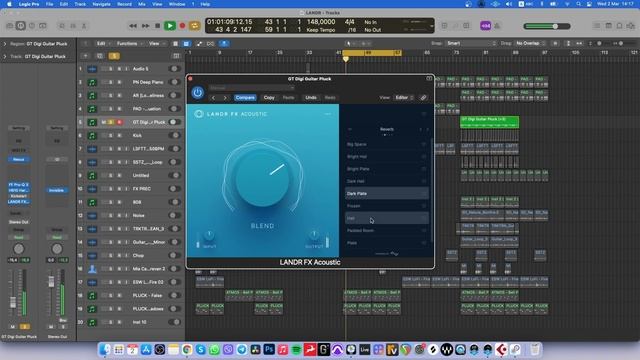Screen dimensions: 640x360
Task: Select the Dark Hall reverb preset
Action: click(387, 181)
